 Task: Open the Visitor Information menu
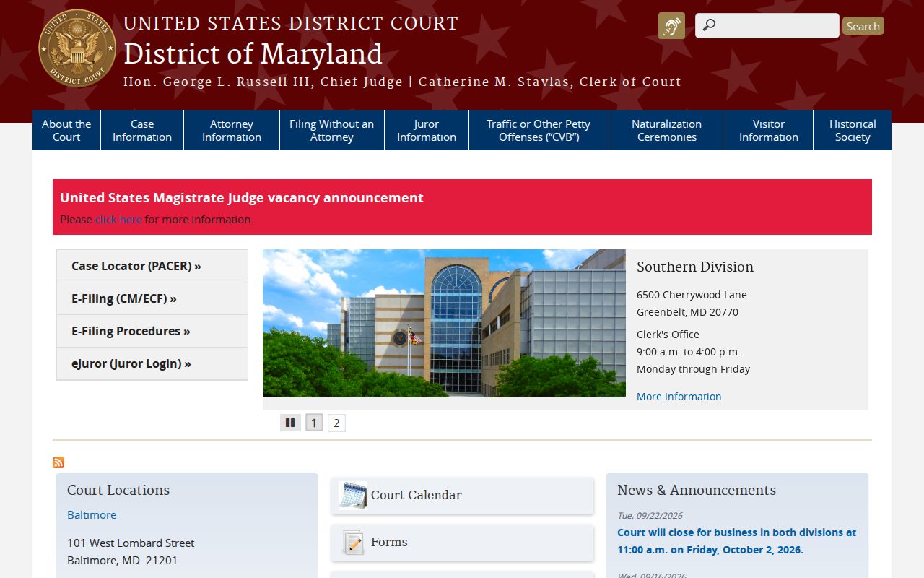tap(769, 130)
